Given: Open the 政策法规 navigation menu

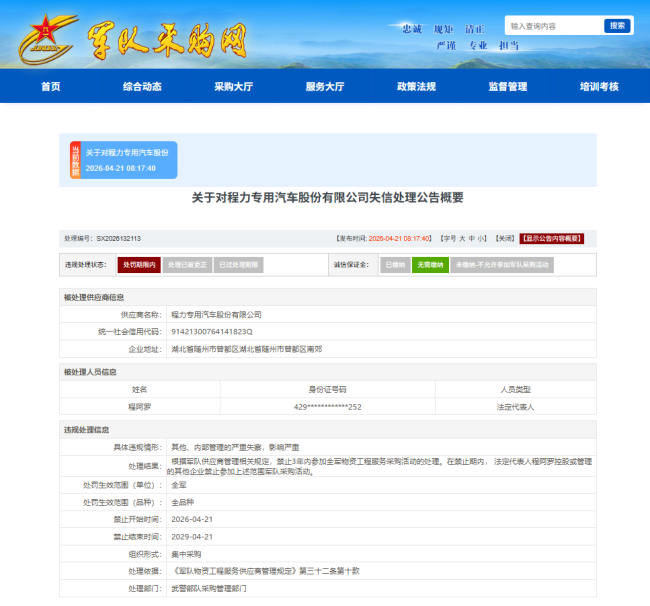Looking at the screenshot, I should coord(416,87).
